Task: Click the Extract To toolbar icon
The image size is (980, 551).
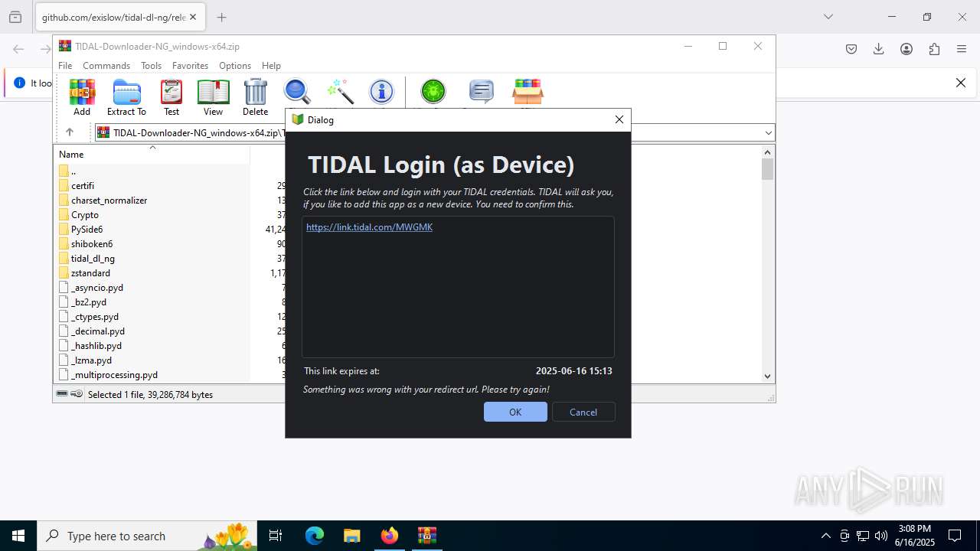Action: click(126, 97)
